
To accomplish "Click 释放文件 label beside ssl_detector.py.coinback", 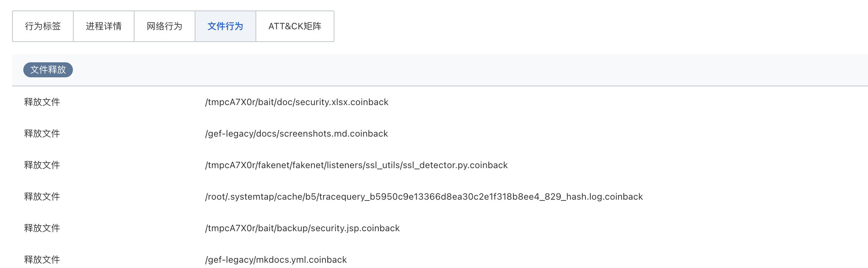I will [42, 165].
